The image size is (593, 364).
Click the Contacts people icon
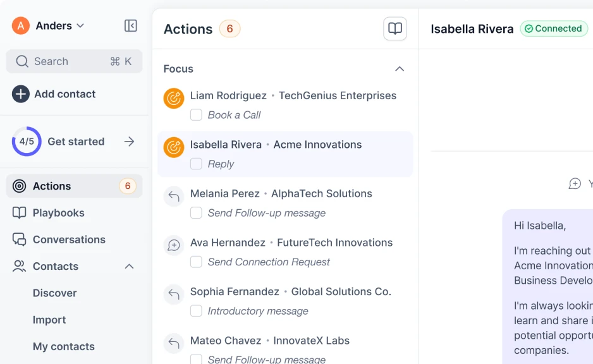pos(20,266)
